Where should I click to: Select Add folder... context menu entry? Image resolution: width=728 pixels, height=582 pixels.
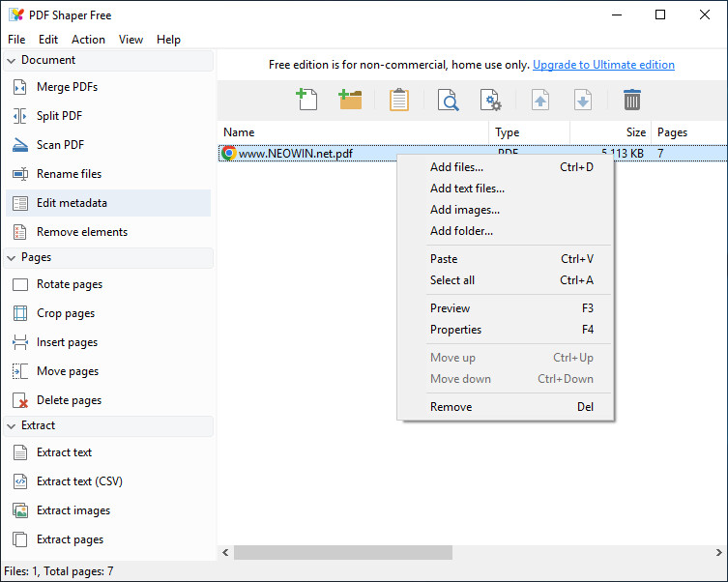(505, 231)
